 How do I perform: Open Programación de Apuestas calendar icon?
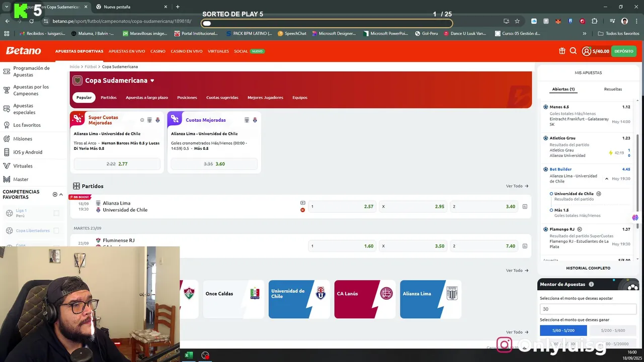(x=7, y=71)
